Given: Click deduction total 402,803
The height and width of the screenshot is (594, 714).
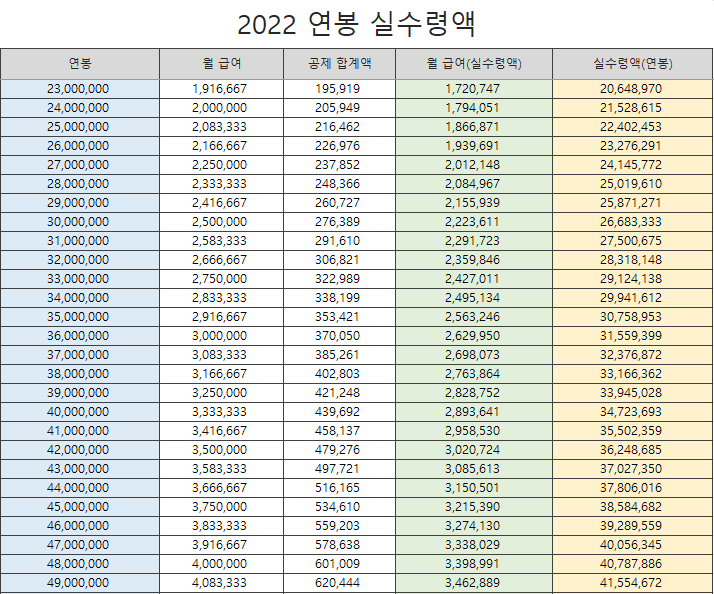Looking at the screenshot, I should [x=337, y=374].
